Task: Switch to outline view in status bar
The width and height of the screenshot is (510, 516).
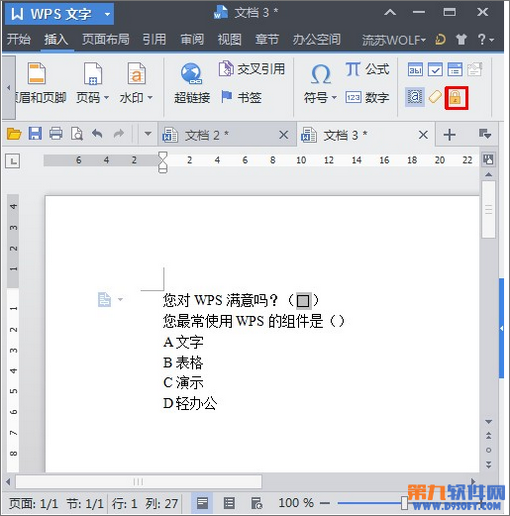Action: point(229,503)
